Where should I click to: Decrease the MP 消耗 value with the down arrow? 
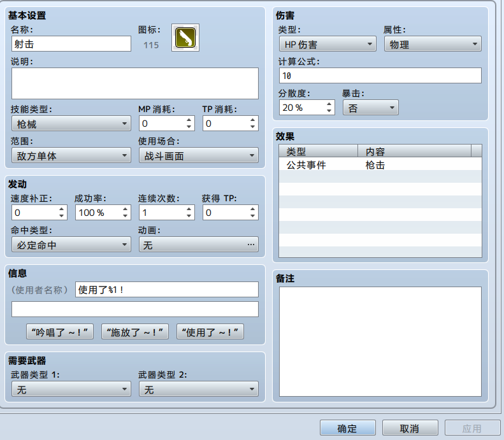pos(189,127)
